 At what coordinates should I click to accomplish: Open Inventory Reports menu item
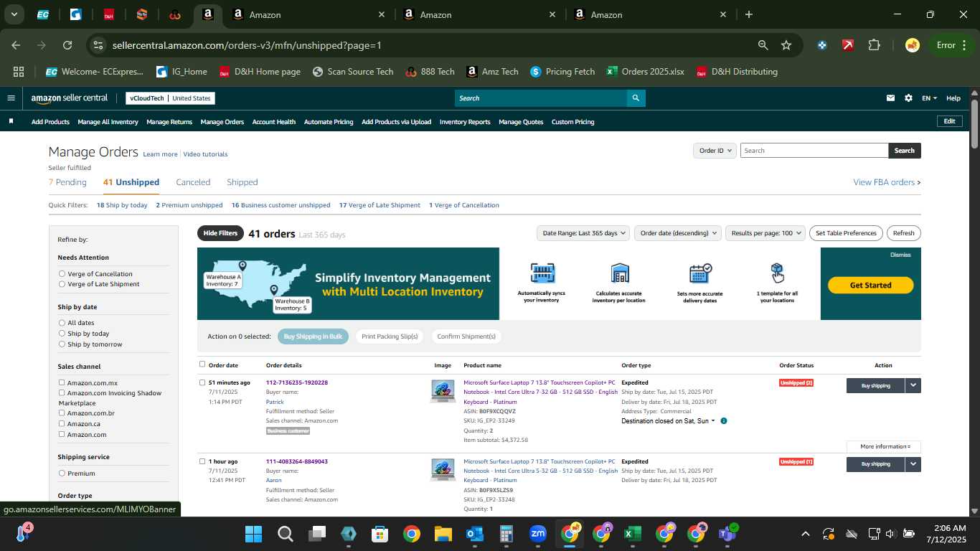(465, 122)
